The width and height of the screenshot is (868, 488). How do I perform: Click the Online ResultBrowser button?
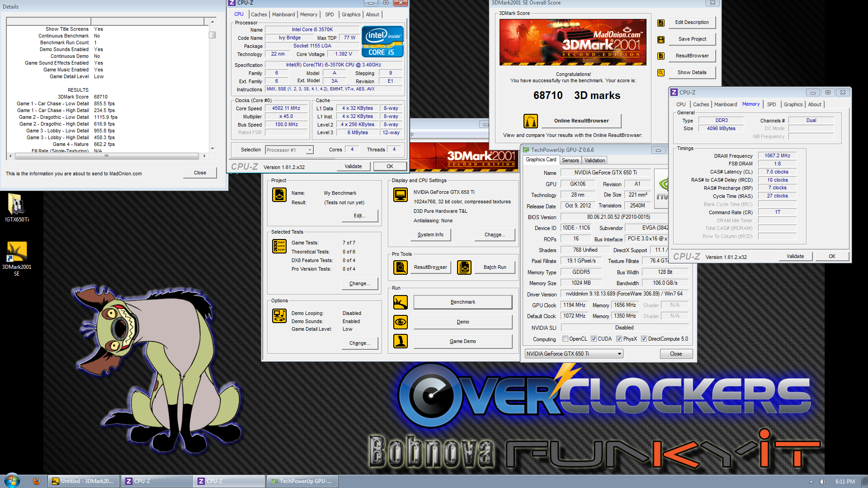pyautogui.click(x=581, y=121)
